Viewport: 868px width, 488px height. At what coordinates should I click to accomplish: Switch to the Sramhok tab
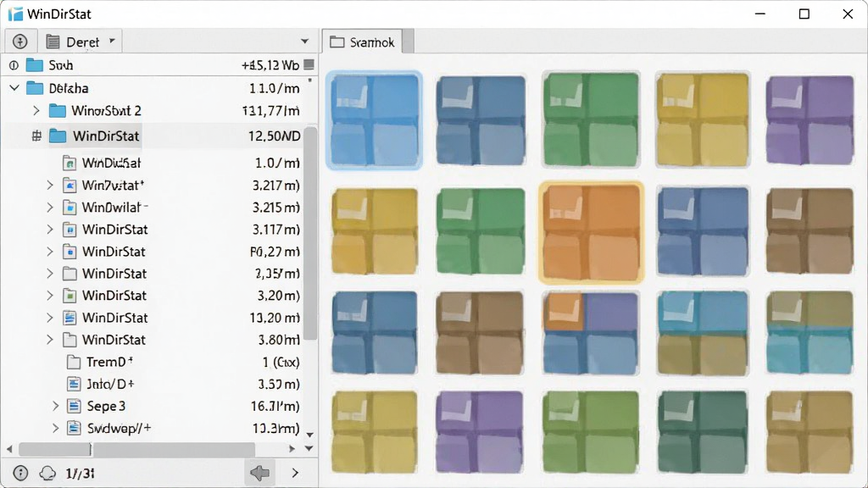(363, 42)
